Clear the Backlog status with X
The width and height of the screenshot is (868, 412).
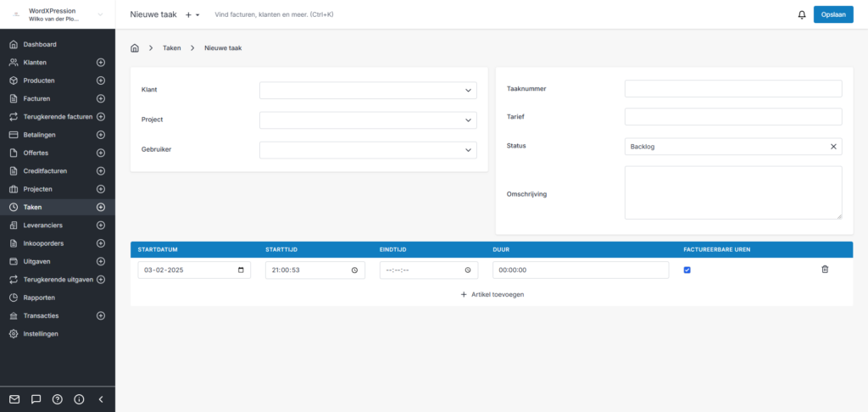tap(833, 147)
